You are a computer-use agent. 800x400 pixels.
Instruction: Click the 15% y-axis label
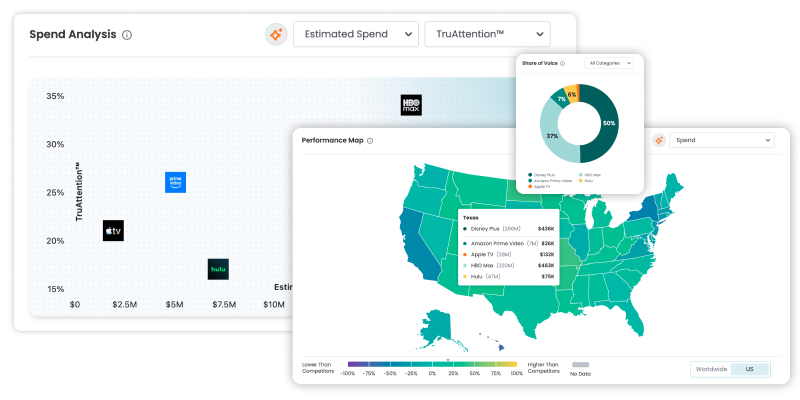coord(55,289)
